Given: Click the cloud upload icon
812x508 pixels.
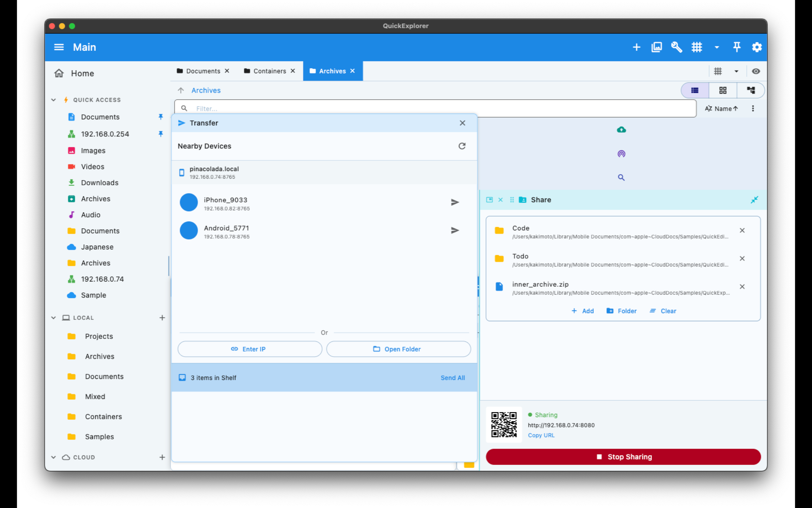Looking at the screenshot, I should pyautogui.click(x=621, y=130).
